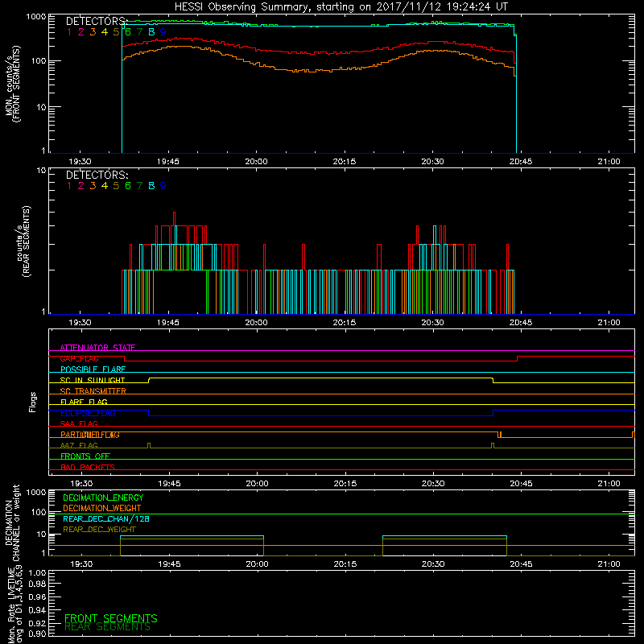Click detector number 6 in the front segments legend
644x644 pixels.
pyautogui.click(x=128, y=31)
